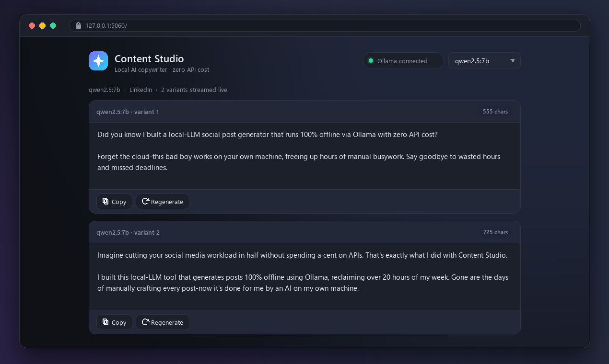This screenshot has height=364, width=609.
Task: Click the lock icon in address bar
Action: 79,25
